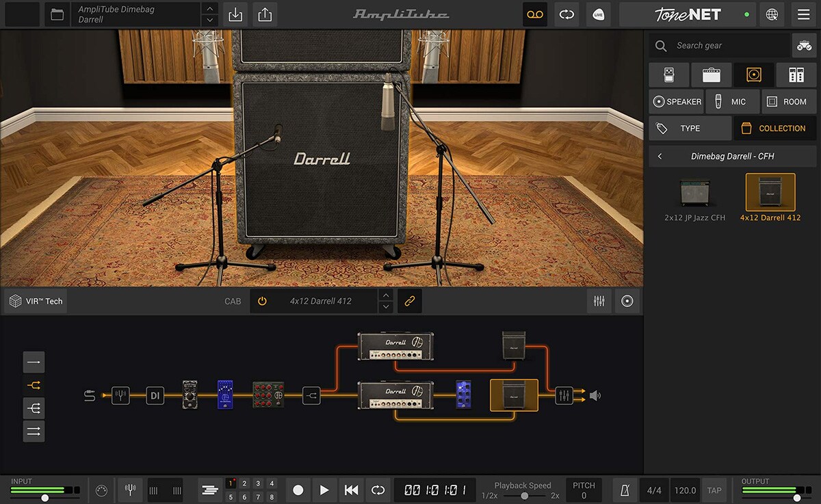Select the rack effects gear category
This screenshot has height=504, width=821.
point(796,75)
